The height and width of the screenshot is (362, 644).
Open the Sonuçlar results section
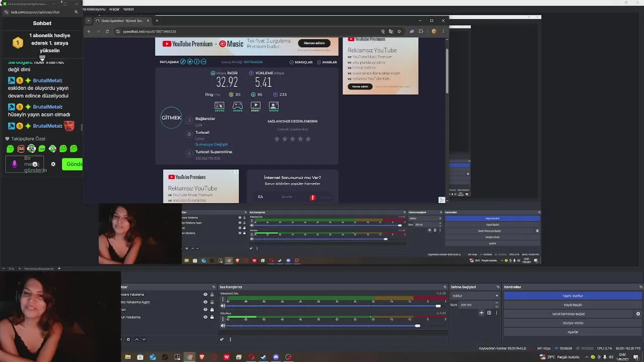point(301,62)
